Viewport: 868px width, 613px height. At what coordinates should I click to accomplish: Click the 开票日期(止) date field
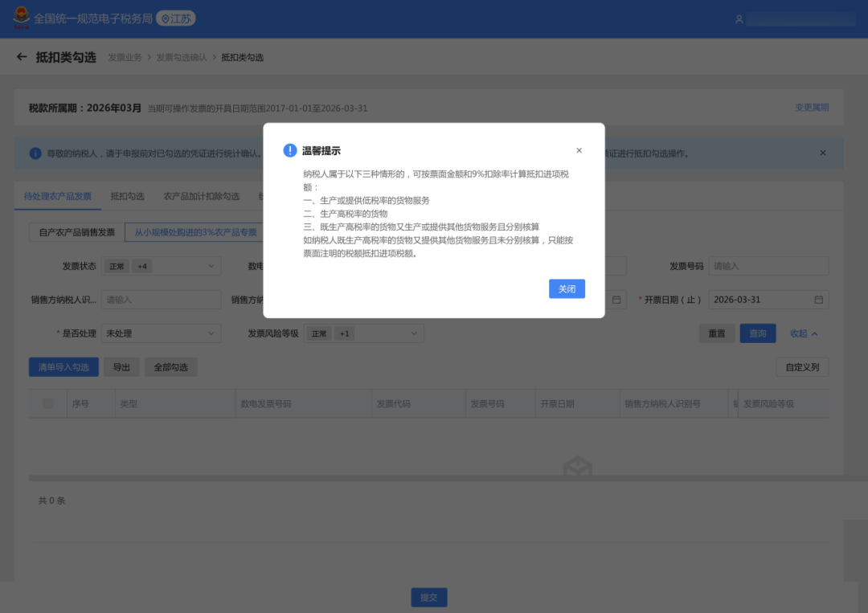pos(768,300)
